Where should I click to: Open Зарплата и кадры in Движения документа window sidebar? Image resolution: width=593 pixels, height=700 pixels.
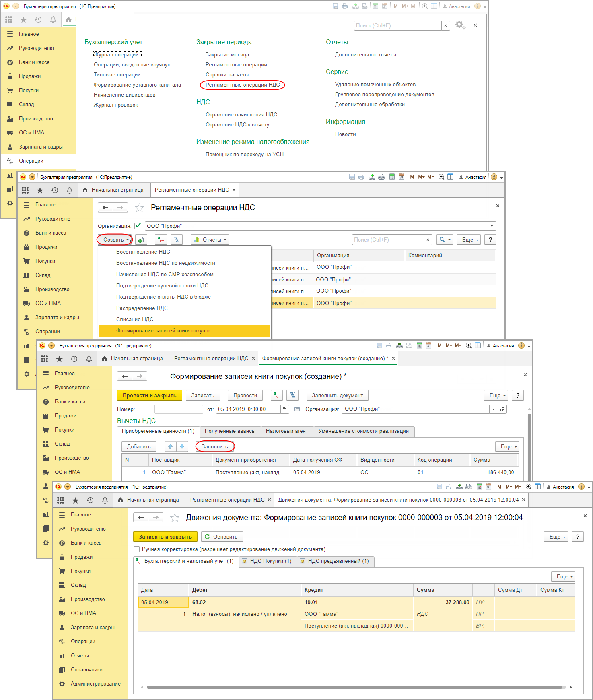click(93, 628)
